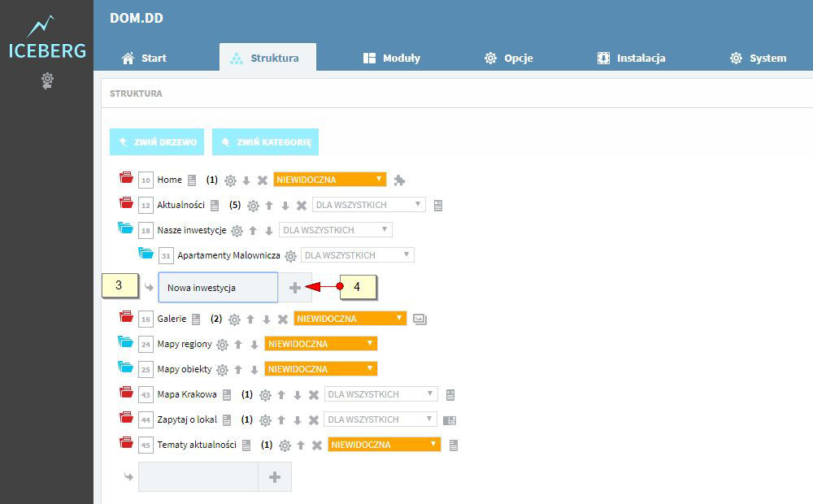
Task: Move Aktualności down with arrow icon
Action: pyautogui.click(x=285, y=206)
